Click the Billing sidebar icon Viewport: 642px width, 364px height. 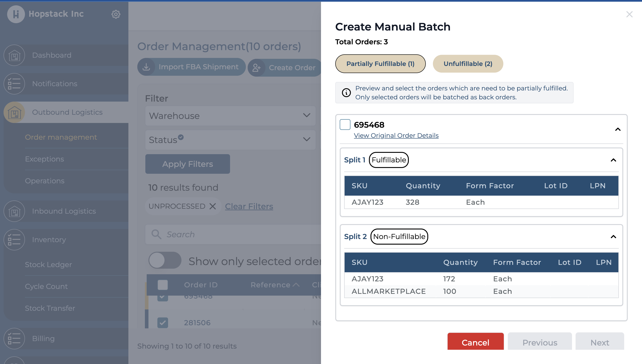coord(14,339)
